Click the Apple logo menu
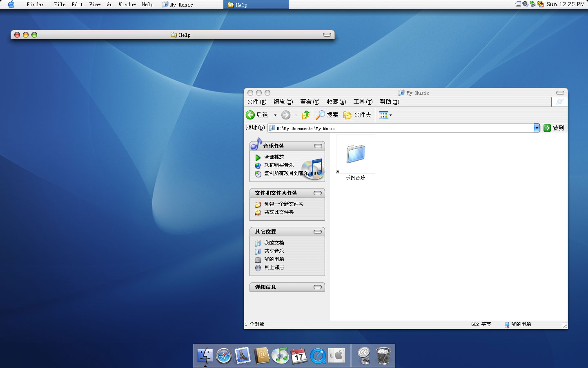The width and height of the screenshot is (588, 368). coord(11,4)
